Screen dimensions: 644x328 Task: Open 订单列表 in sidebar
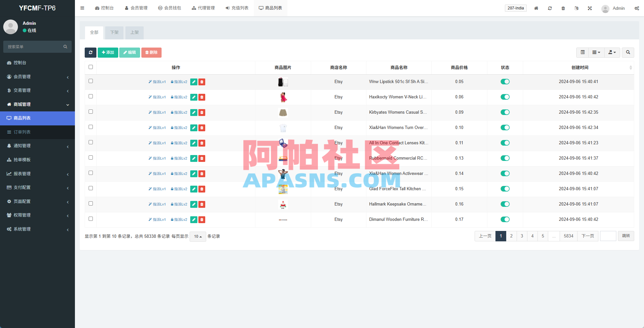37,132
